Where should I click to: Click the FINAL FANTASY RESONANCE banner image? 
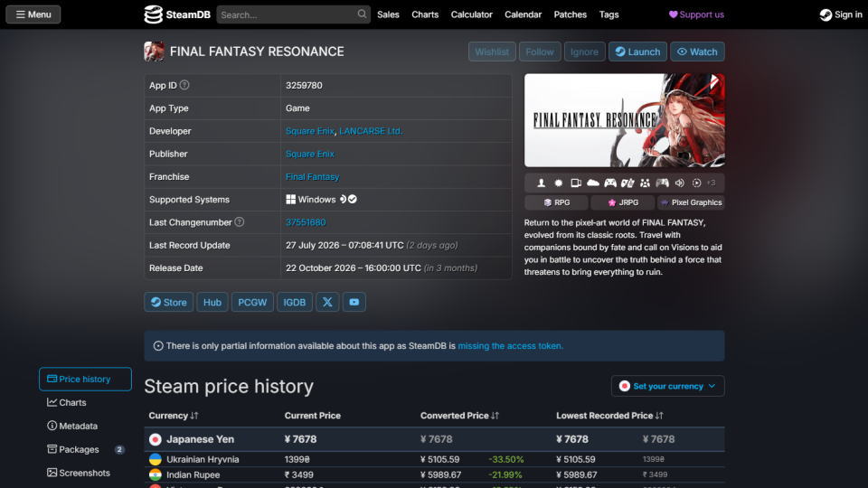pos(625,120)
